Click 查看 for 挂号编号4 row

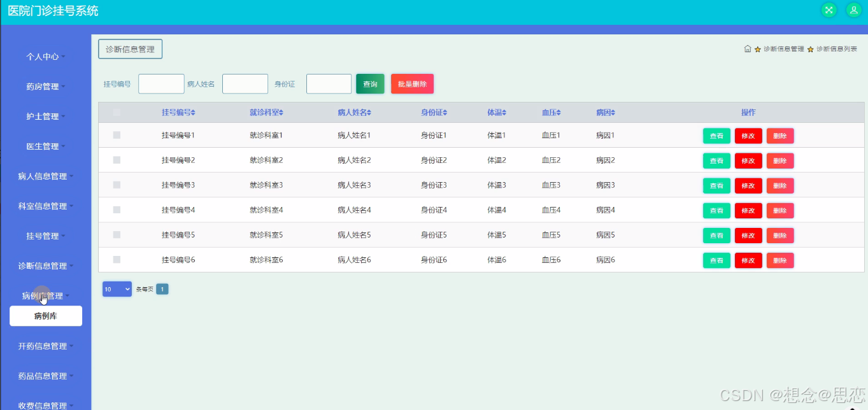[x=716, y=210]
